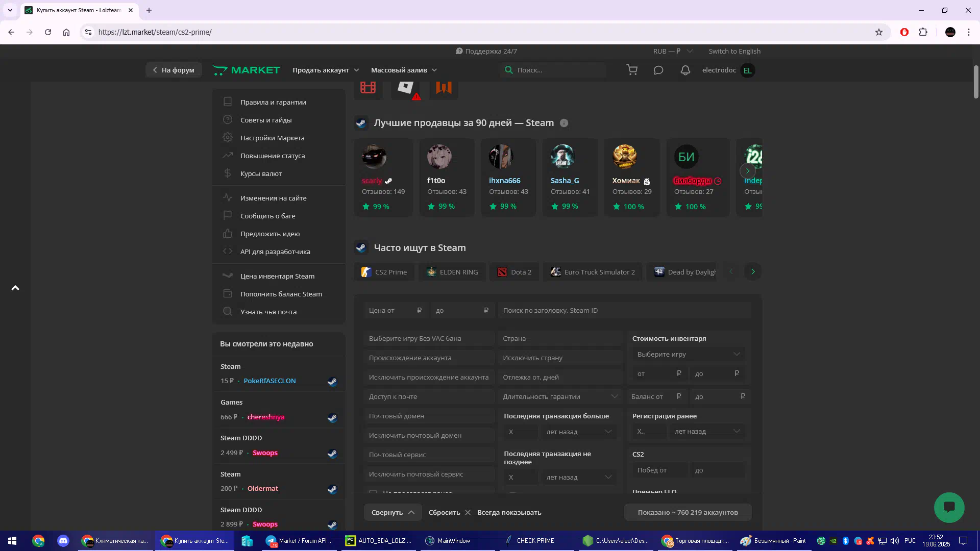Open the Swoops seller link at 2 499 ₽
The height and width of the screenshot is (551, 980).
[x=265, y=453]
